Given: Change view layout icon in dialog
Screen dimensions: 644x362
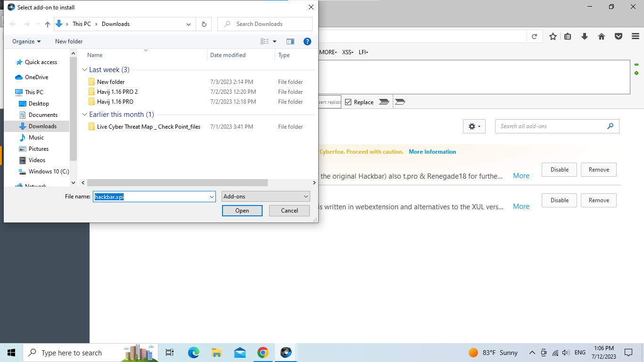Looking at the screenshot, I should click(x=265, y=41).
